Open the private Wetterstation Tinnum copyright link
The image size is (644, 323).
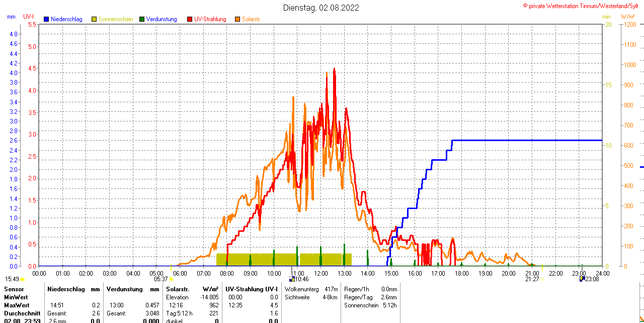coord(583,6)
